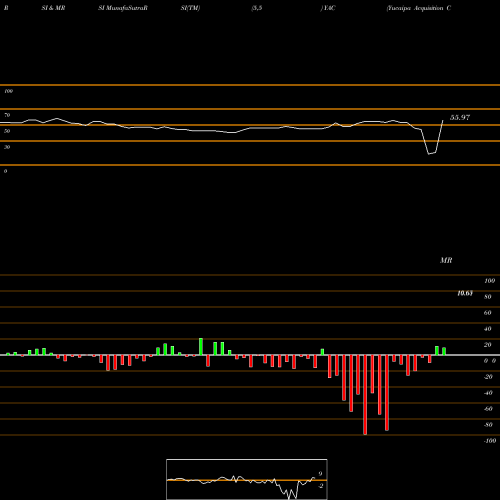This screenshot has width=500, height=500.
Task: Click the MR 20 axis label
Action: click(x=488, y=345)
